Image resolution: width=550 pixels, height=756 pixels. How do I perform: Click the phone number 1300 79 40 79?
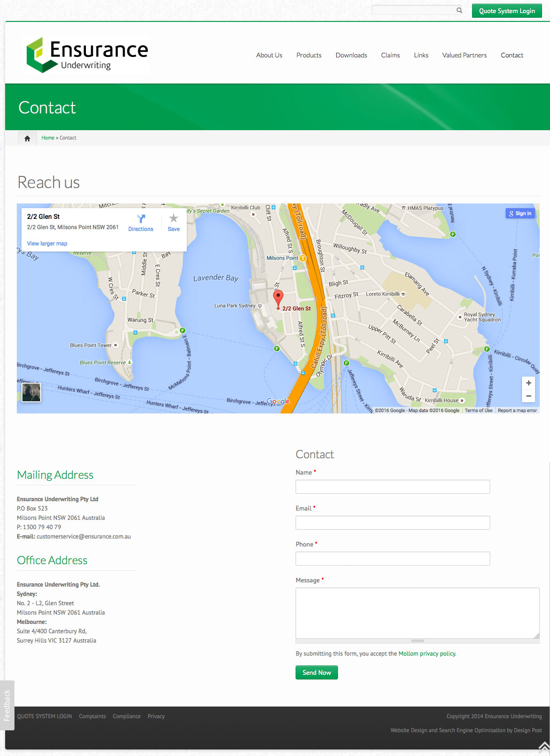click(42, 527)
